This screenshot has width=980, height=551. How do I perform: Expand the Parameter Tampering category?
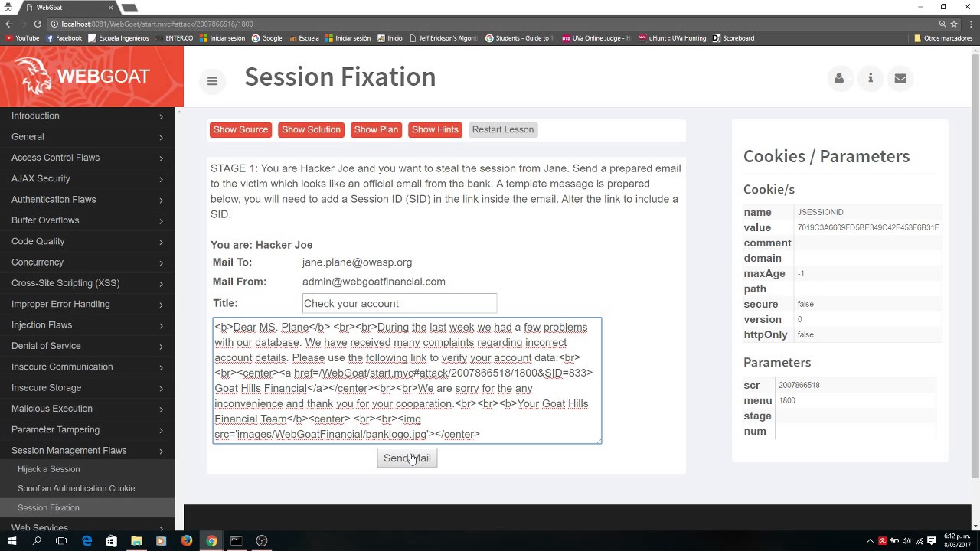point(87,429)
